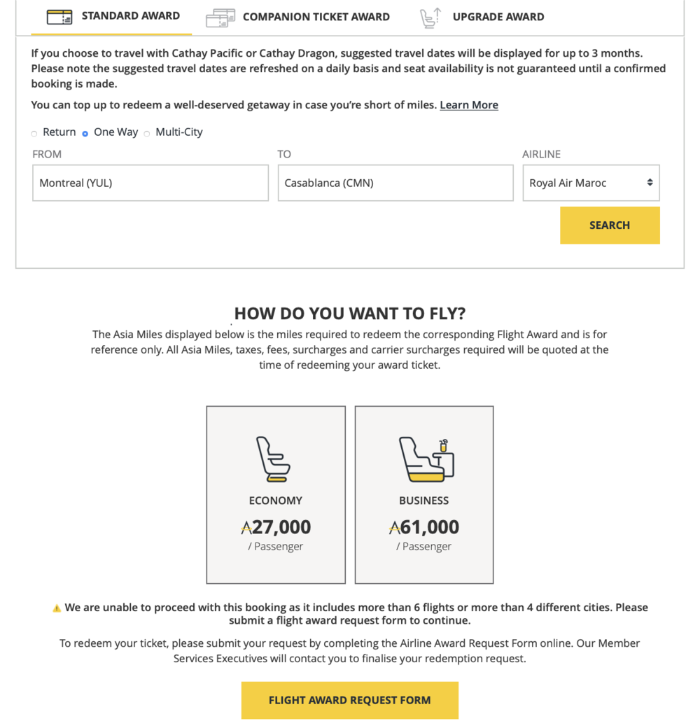Click the Companion Ticket Award icon
700x728 pixels.
click(x=220, y=17)
